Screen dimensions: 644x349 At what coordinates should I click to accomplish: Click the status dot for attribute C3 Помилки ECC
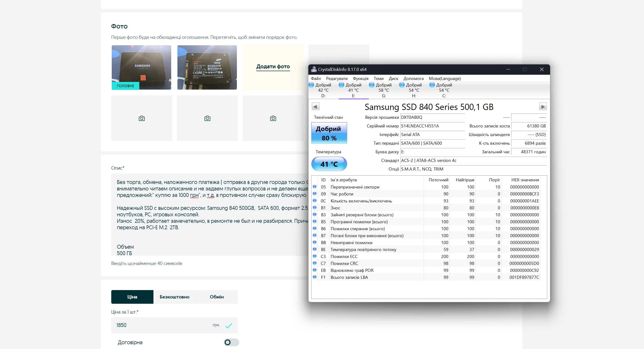315,256
